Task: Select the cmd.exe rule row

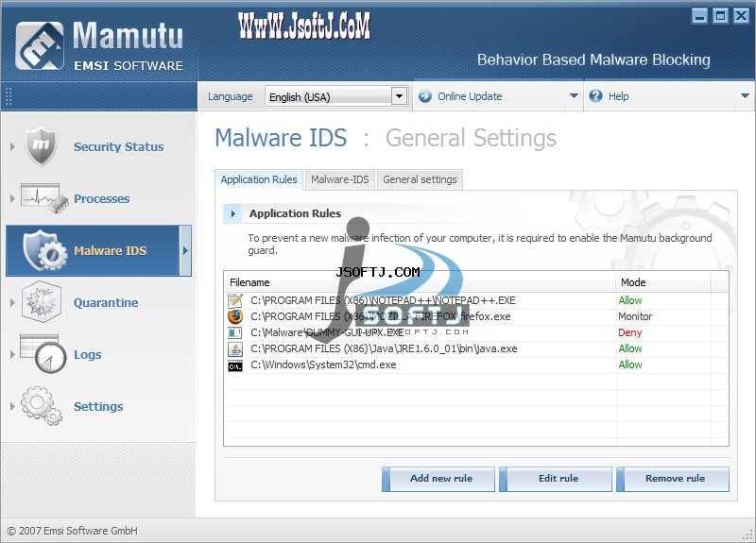Action: 476,365
